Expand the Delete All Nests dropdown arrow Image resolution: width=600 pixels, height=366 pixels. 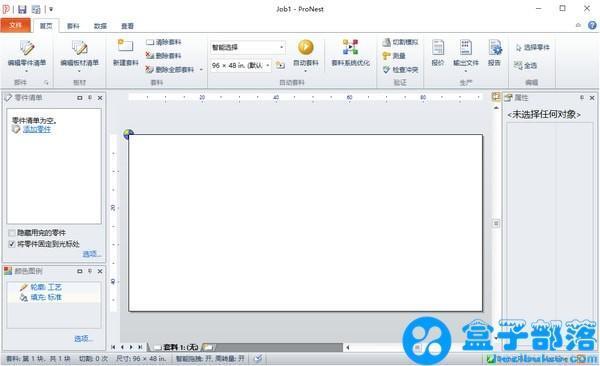coord(201,70)
